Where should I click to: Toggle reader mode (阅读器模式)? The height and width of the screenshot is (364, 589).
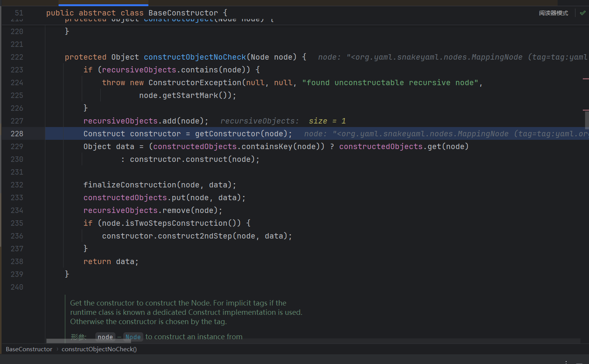click(553, 13)
